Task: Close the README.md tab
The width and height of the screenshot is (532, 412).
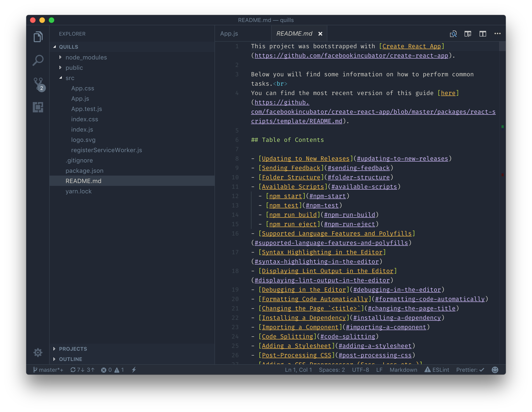Action: pos(320,34)
